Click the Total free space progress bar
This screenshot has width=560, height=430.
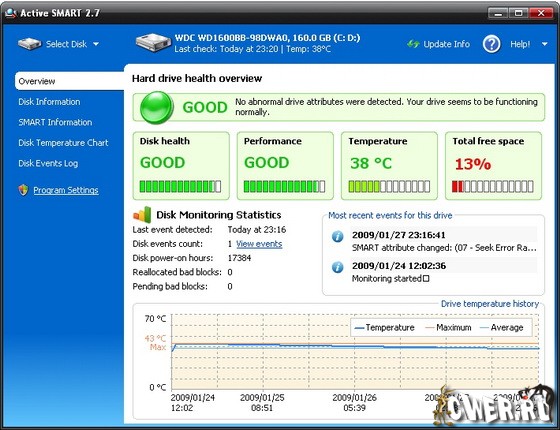coord(493,186)
